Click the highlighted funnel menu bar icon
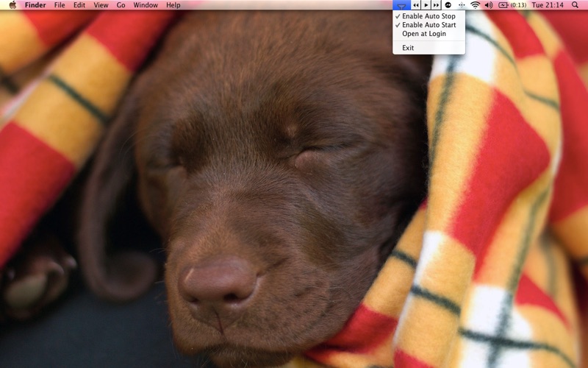This screenshot has height=368, width=588. pos(401,5)
